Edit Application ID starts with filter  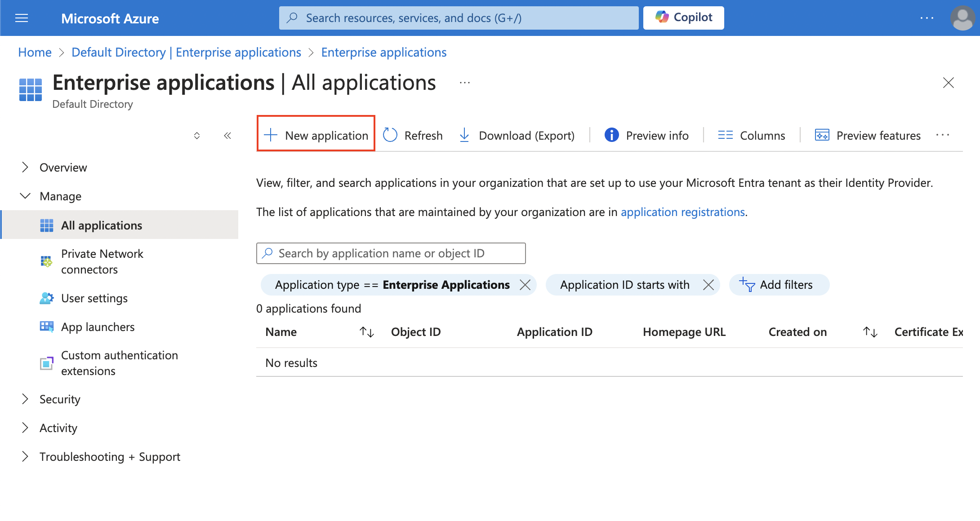click(624, 285)
